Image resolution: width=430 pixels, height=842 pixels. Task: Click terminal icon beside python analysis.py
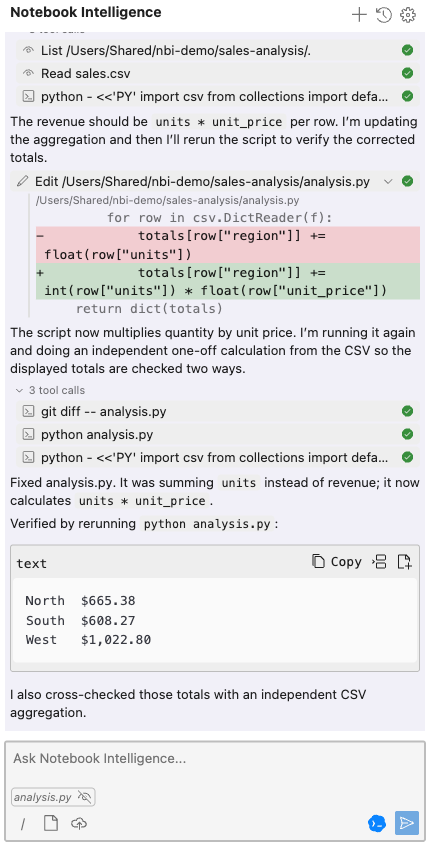pos(28,434)
